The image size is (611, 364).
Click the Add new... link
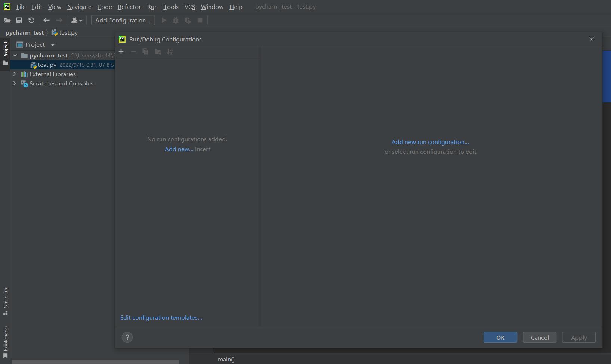[179, 149]
